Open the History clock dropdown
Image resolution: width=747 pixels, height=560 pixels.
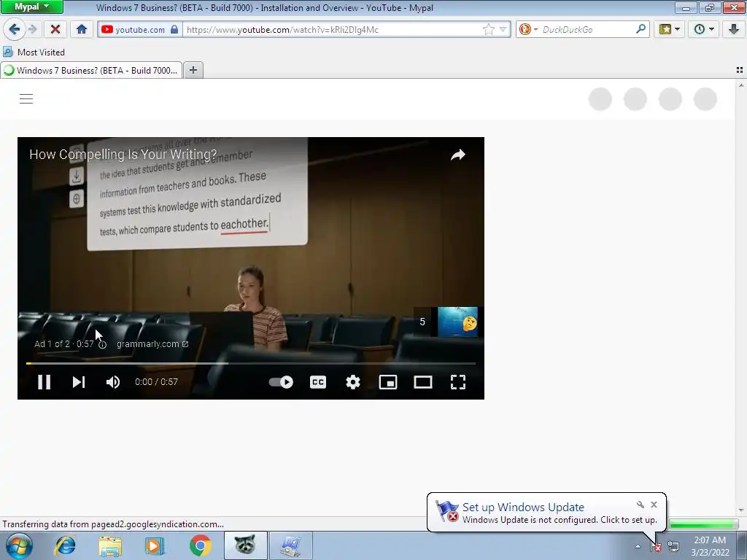point(704,29)
